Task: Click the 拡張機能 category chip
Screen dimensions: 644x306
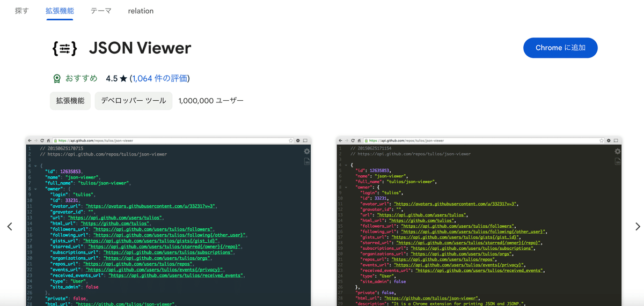Action: point(70,101)
